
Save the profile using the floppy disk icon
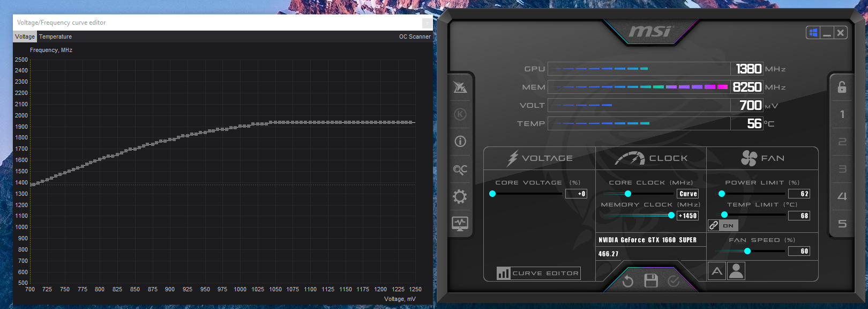tap(651, 281)
